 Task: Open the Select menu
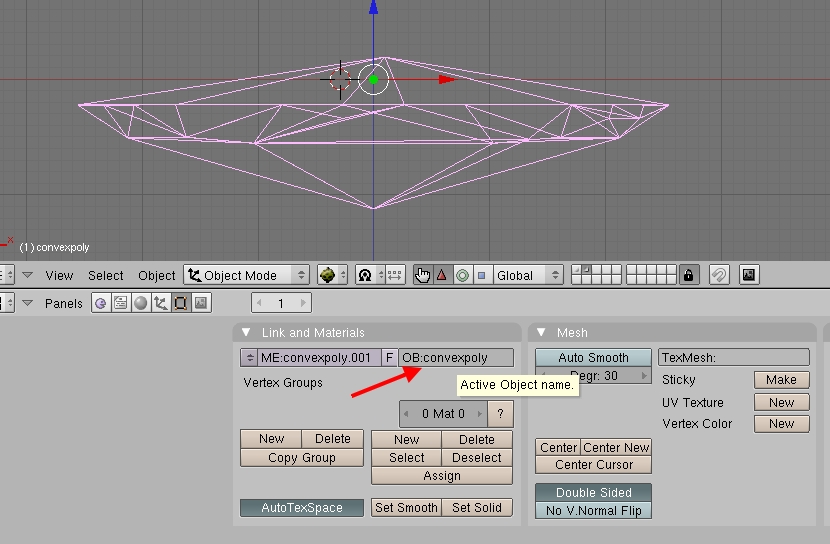coord(106,276)
